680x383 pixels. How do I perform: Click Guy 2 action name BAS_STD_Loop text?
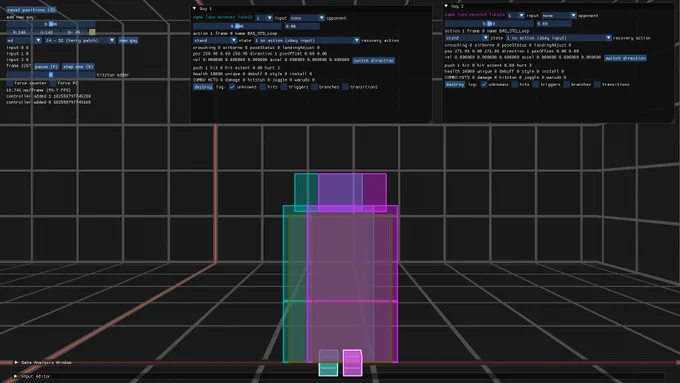click(x=514, y=31)
